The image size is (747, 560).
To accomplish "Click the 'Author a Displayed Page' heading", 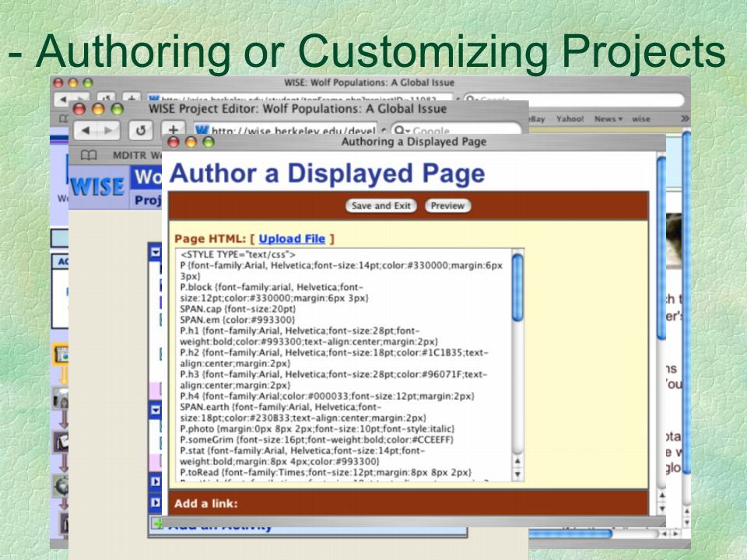I will click(x=328, y=173).
